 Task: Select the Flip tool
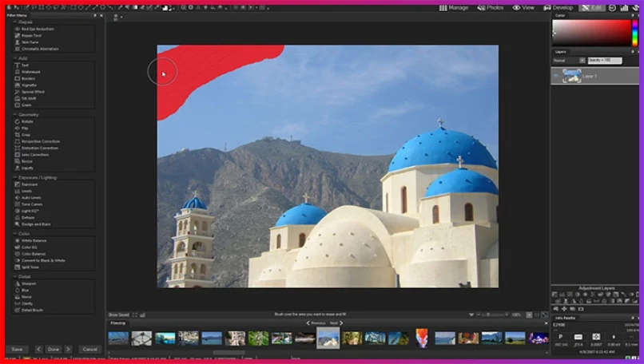click(x=22, y=128)
